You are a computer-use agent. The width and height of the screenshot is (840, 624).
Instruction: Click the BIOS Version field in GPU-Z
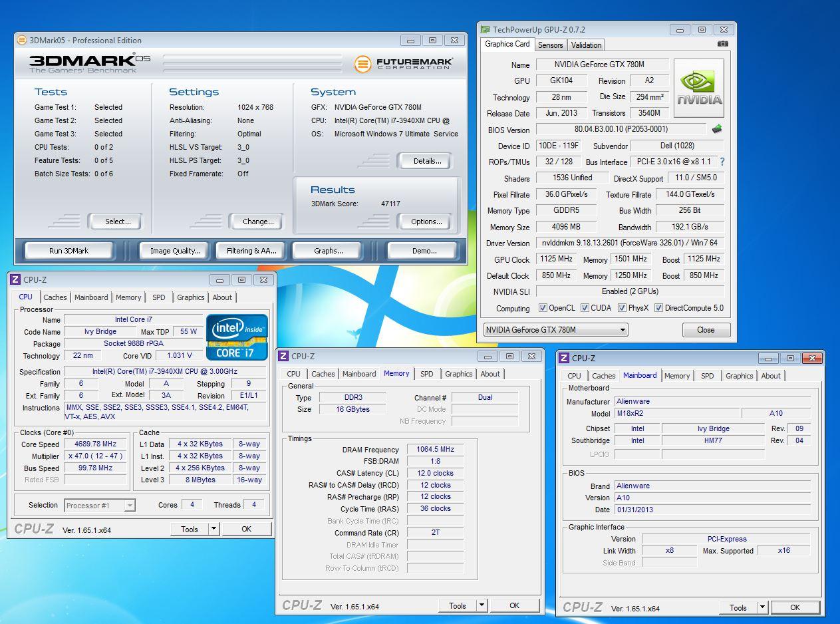click(x=621, y=129)
